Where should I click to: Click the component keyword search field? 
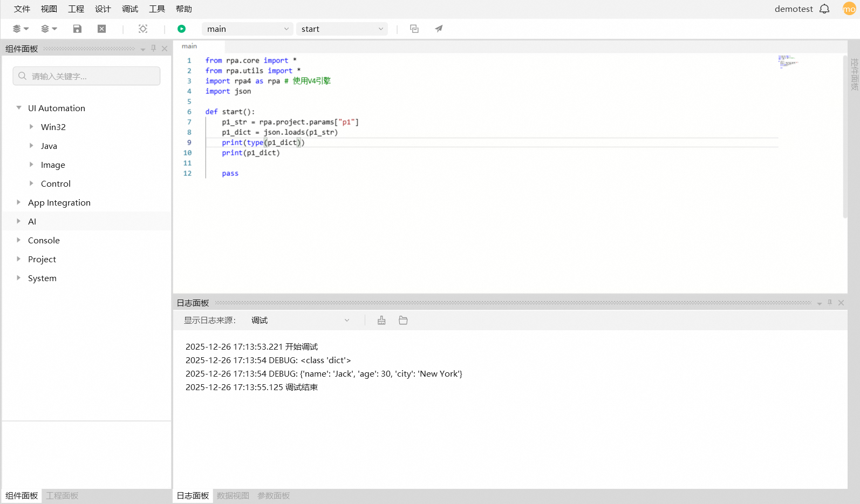(86, 76)
